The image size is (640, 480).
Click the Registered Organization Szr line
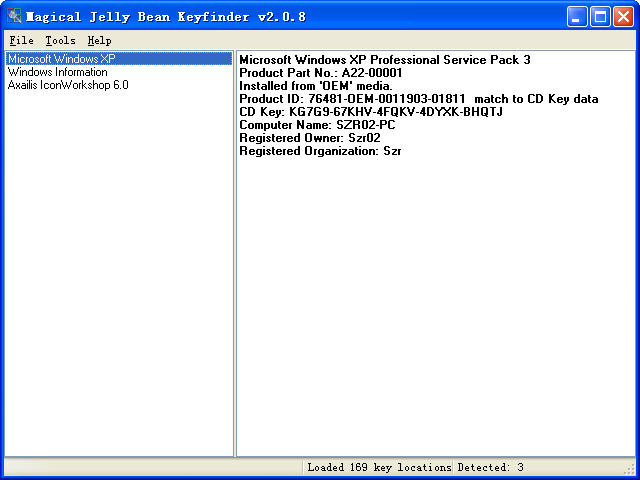pos(320,151)
